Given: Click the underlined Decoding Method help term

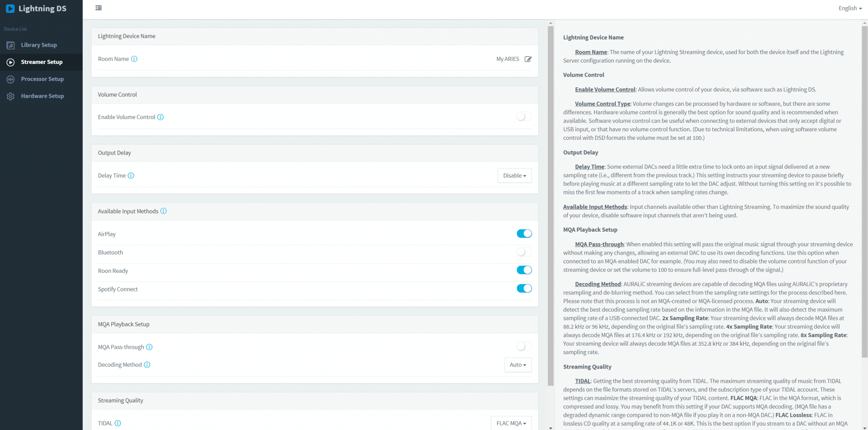Looking at the screenshot, I should pos(598,284).
